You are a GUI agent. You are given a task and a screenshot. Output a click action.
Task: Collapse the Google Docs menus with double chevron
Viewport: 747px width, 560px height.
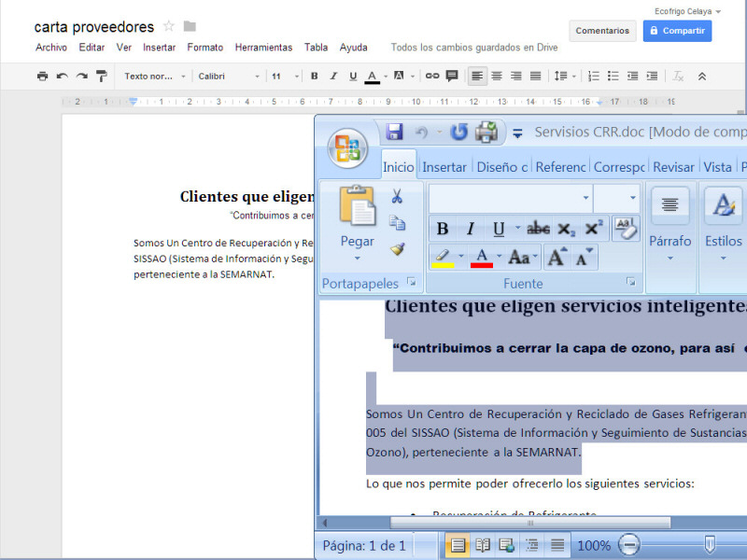click(702, 77)
